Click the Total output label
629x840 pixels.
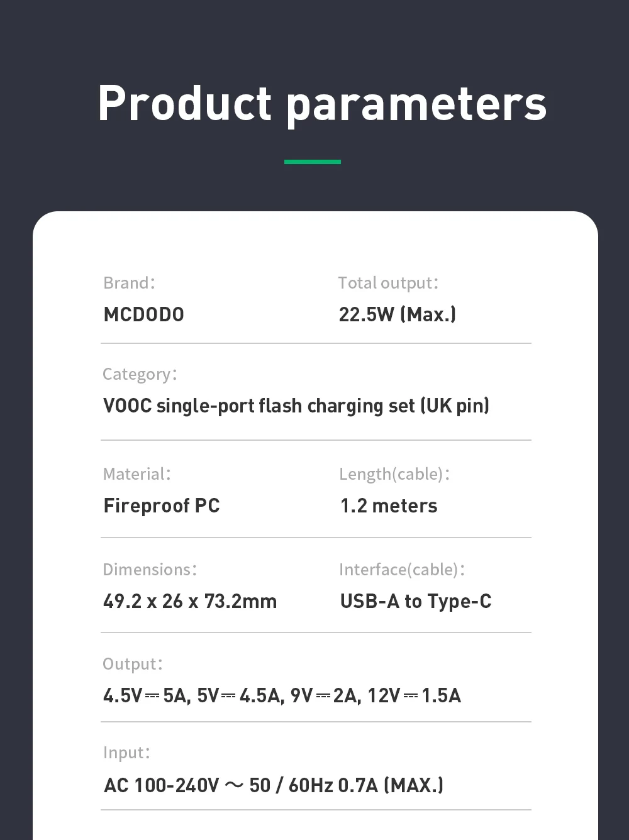387,283
